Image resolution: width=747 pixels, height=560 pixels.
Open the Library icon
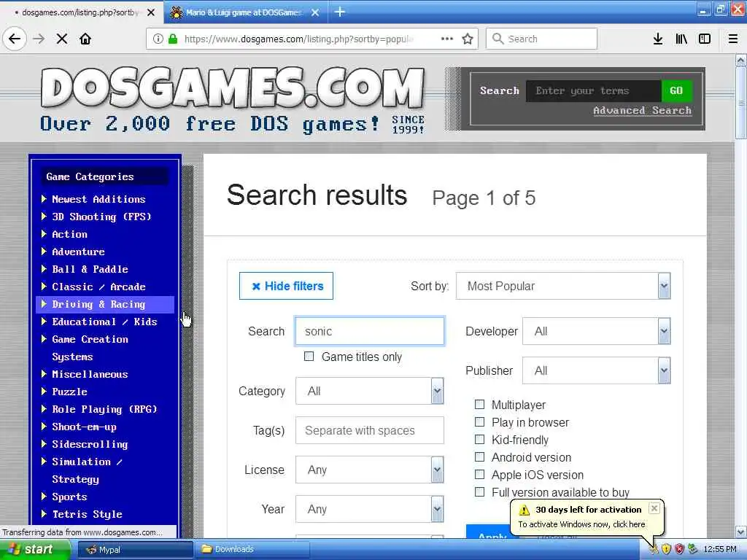[x=681, y=39]
